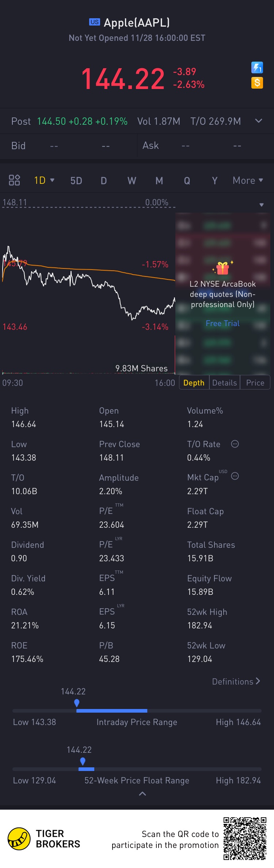Tap the Tiger Brokers logo
Image resolution: width=274 pixels, height=868 pixels.
(19, 838)
